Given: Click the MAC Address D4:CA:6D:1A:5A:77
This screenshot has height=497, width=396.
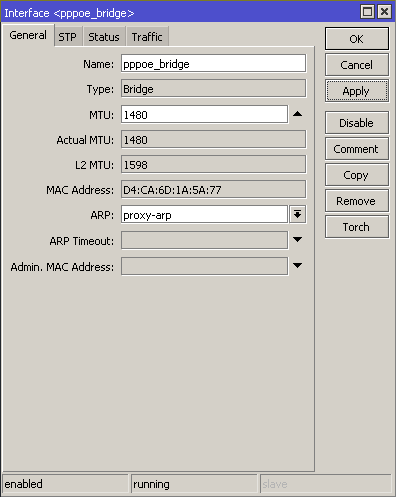Looking at the screenshot, I should (x=213, y=190).
